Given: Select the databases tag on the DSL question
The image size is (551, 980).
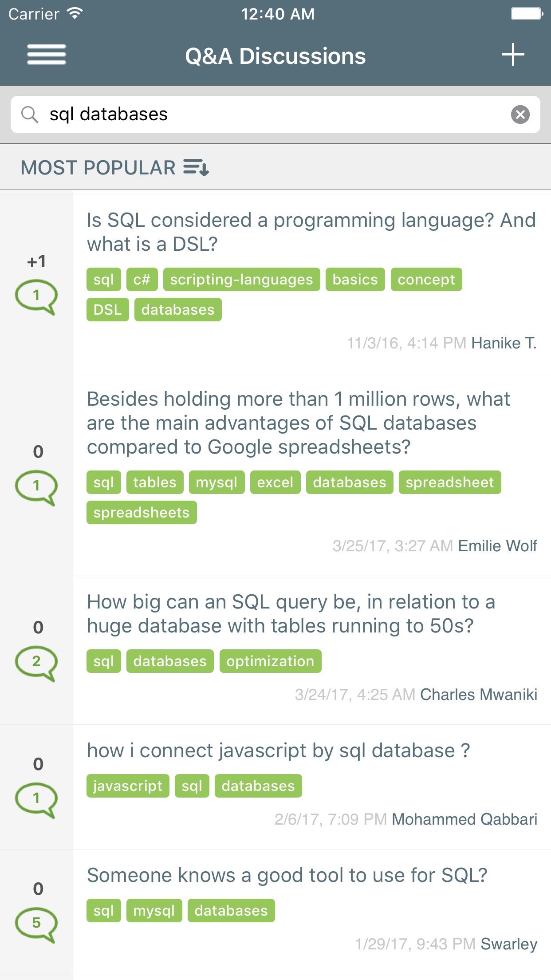Looking at the screenshot, I should pyautogui.click(x=177, y=309).
